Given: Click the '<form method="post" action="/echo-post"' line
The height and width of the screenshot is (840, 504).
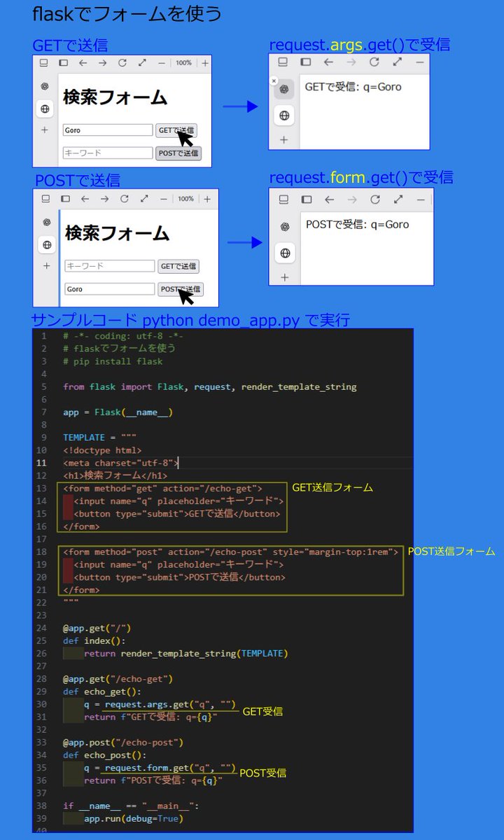Looking at the screenshot, I should click(x=231, y=552).
